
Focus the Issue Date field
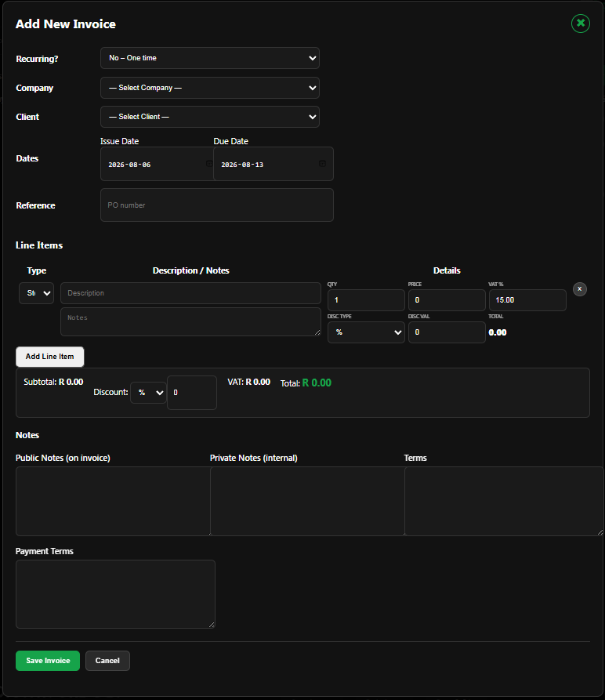157,164
